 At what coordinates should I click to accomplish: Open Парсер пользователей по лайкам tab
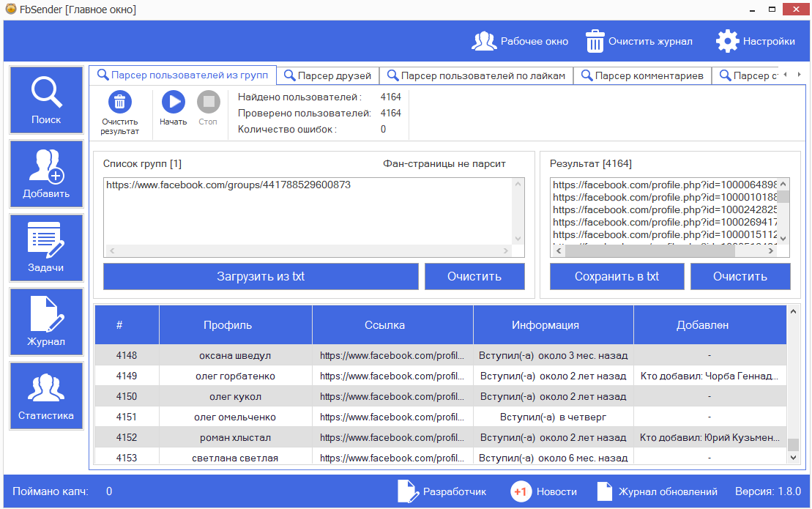coord(477,75)
